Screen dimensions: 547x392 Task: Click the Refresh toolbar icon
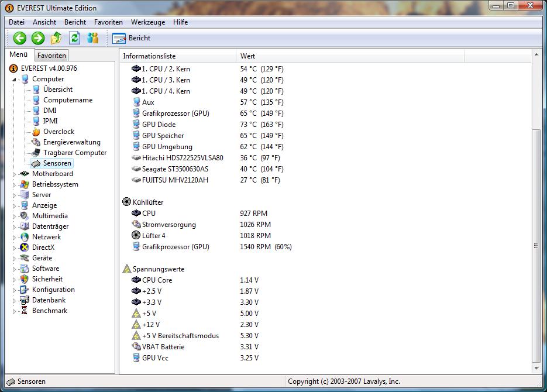(x=75, y=38)
